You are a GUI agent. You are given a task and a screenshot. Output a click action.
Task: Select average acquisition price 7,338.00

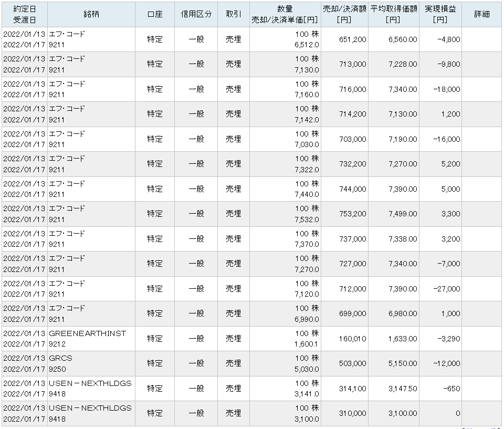click(403, 239)
